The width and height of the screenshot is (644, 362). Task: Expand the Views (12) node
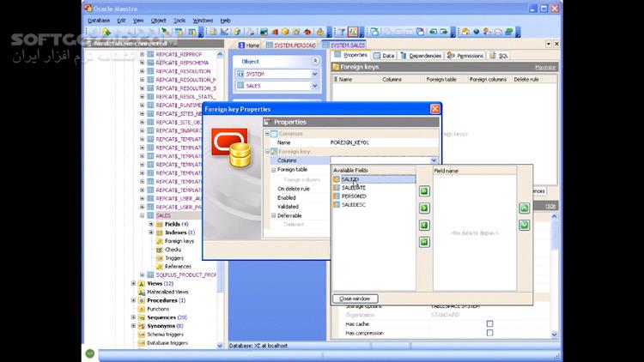133,284
